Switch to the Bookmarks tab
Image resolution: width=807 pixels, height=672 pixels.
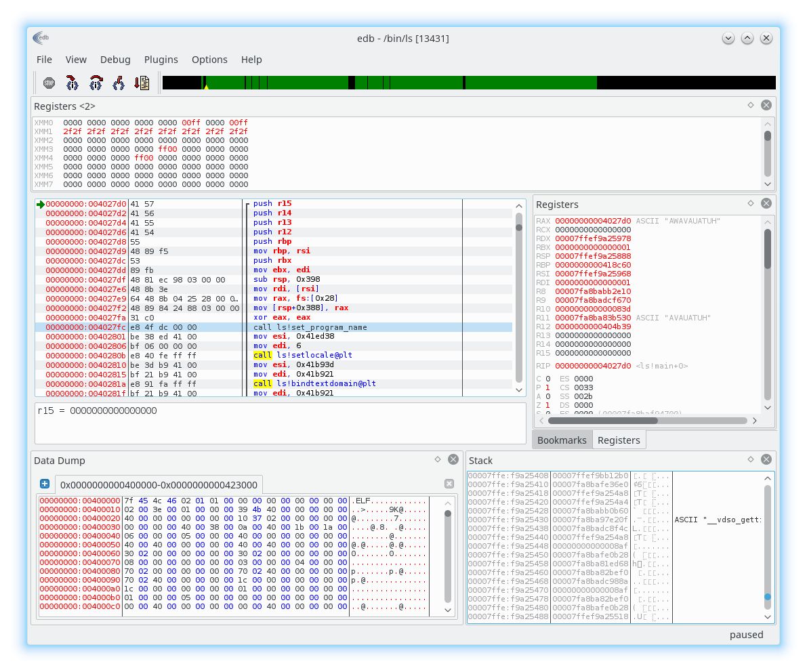pos(562,440)
